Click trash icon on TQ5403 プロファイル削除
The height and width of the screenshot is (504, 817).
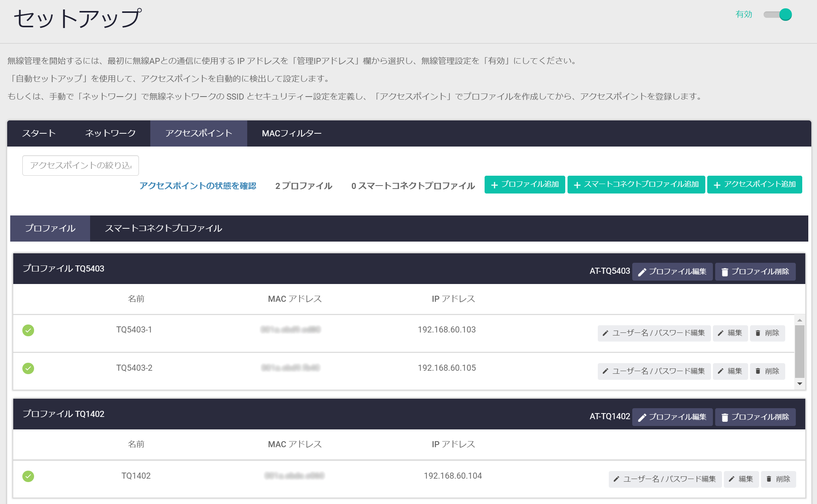[x=725, y=272]
